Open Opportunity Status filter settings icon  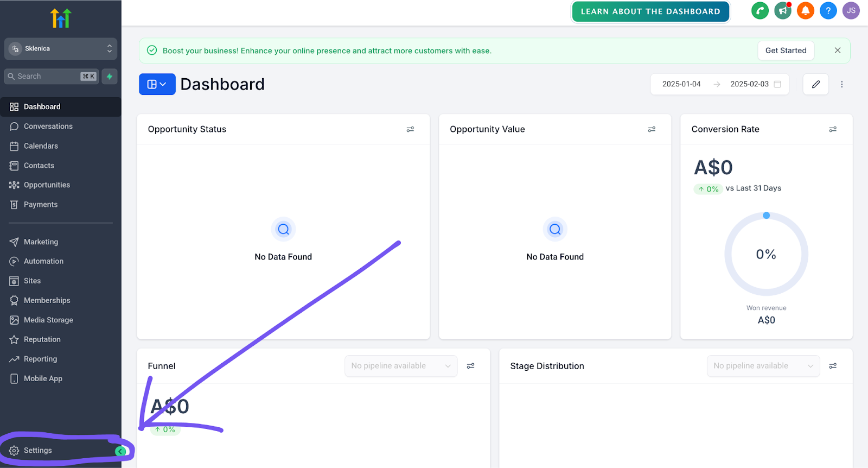pos(410,129)
